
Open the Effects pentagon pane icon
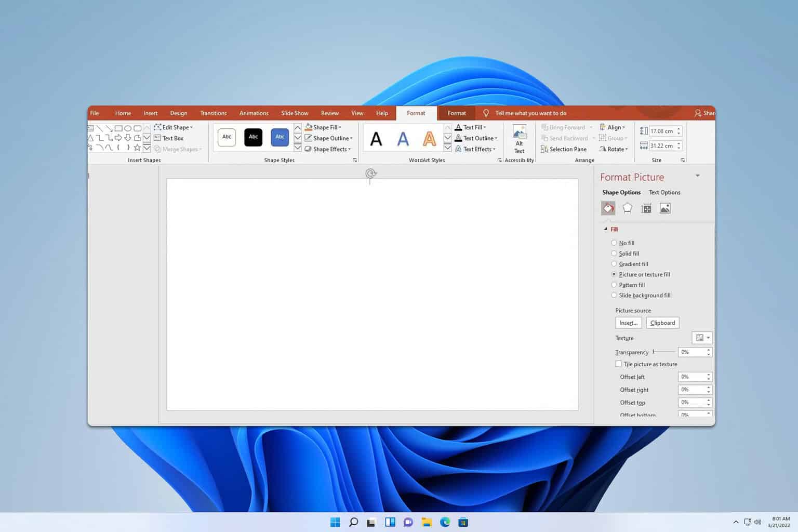click(x=627, y=208)
